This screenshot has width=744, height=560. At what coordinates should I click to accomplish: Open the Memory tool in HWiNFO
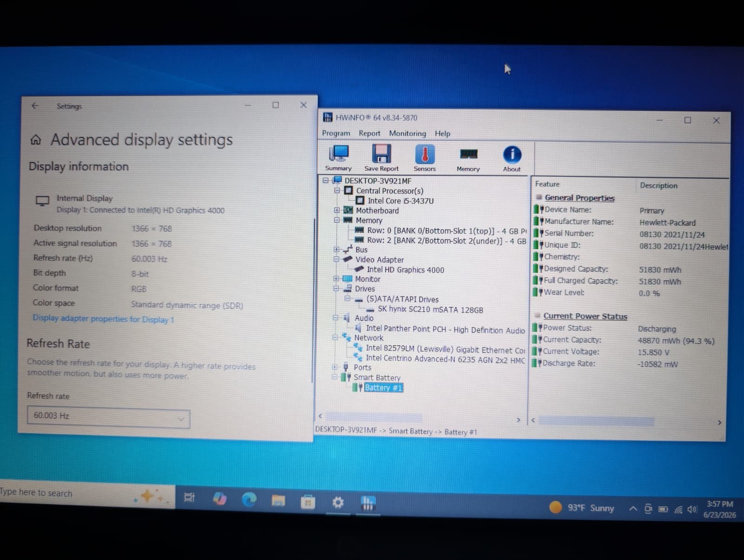(468, 159)
